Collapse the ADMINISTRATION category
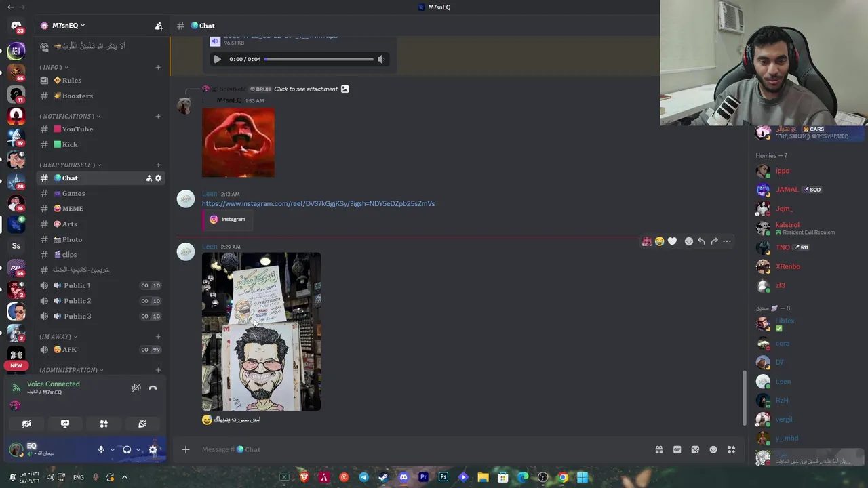Screen dimensions: 868x488 (x=71, y=370)
